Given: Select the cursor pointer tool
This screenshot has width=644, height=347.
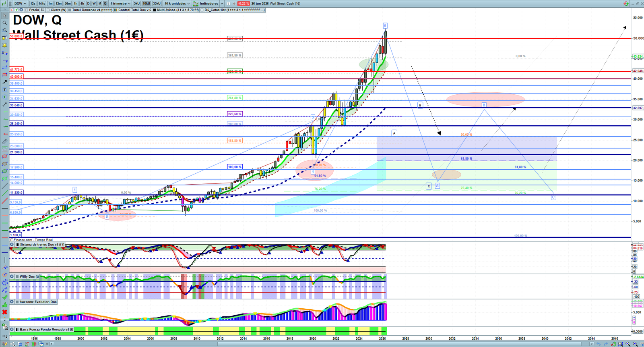Looking at the screenshot, I should tap(4, 16).
